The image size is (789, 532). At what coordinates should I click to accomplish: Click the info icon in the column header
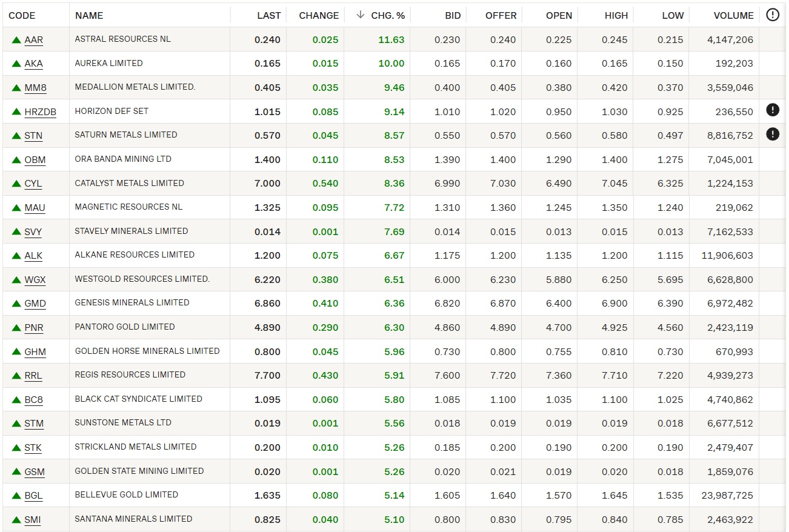pos(772,15)
